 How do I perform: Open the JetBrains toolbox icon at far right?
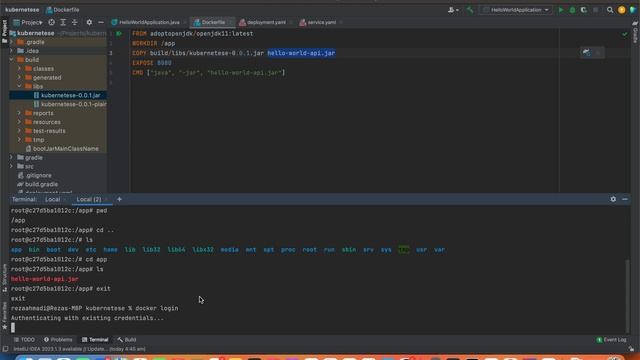pos(633,10)
